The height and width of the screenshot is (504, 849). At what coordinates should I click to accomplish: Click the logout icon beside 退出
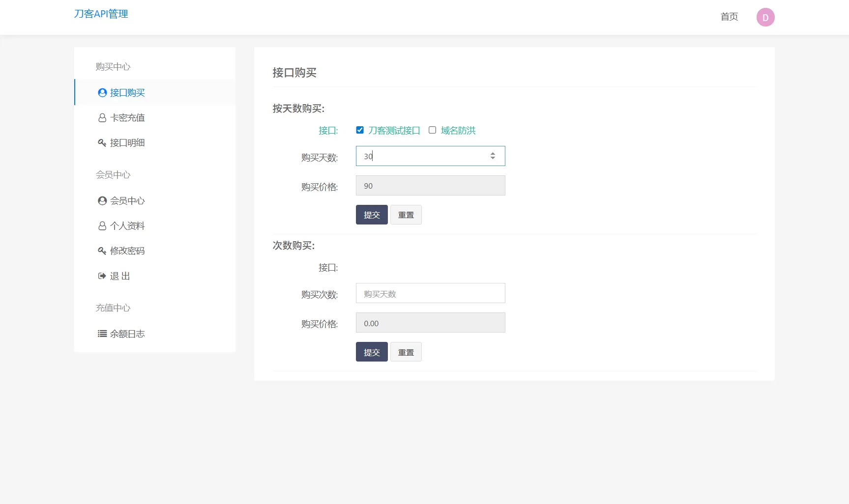coord(102,276)
